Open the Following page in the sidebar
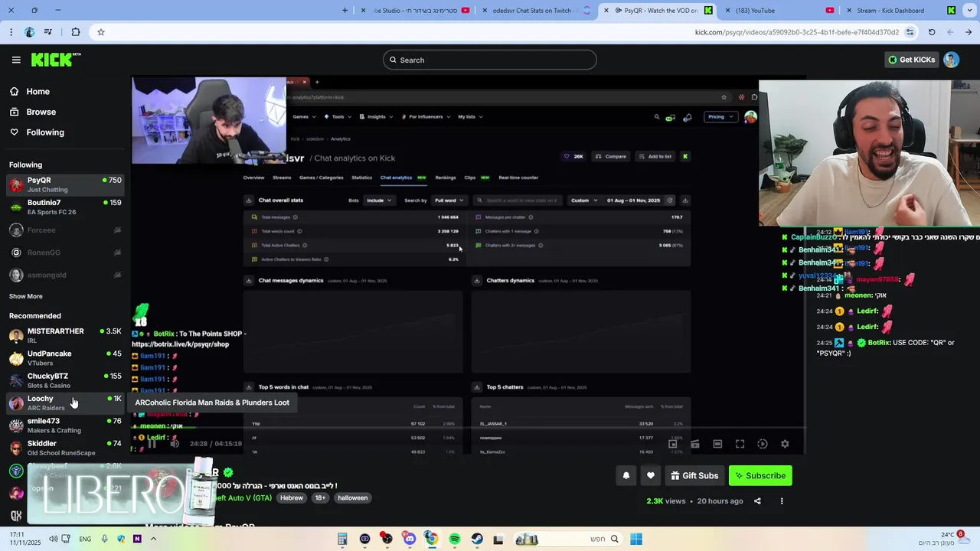 click(x=45, y=132)
